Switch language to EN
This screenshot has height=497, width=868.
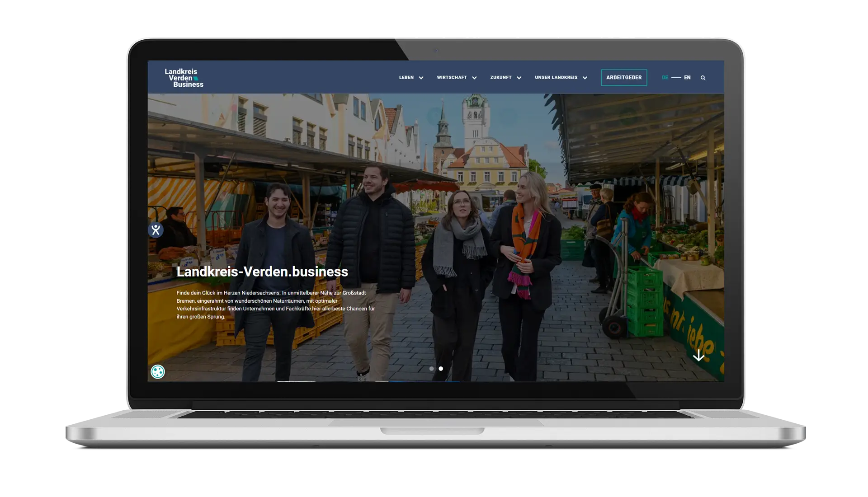click(687, 77)
